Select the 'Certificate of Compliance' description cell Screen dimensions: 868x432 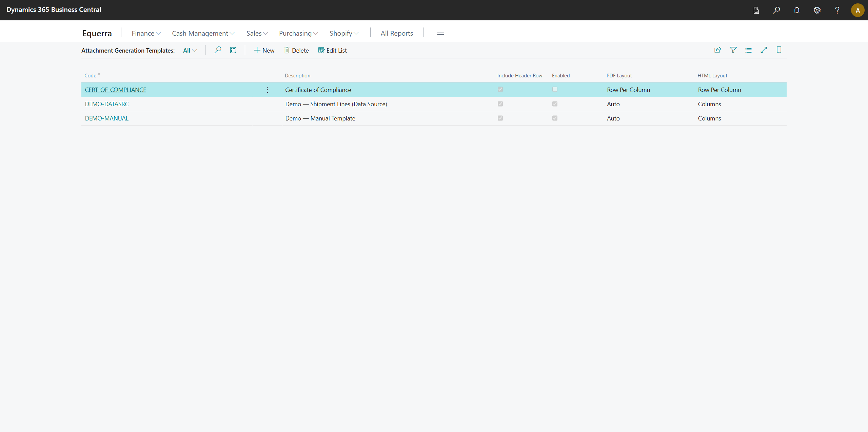click(318, 90)
